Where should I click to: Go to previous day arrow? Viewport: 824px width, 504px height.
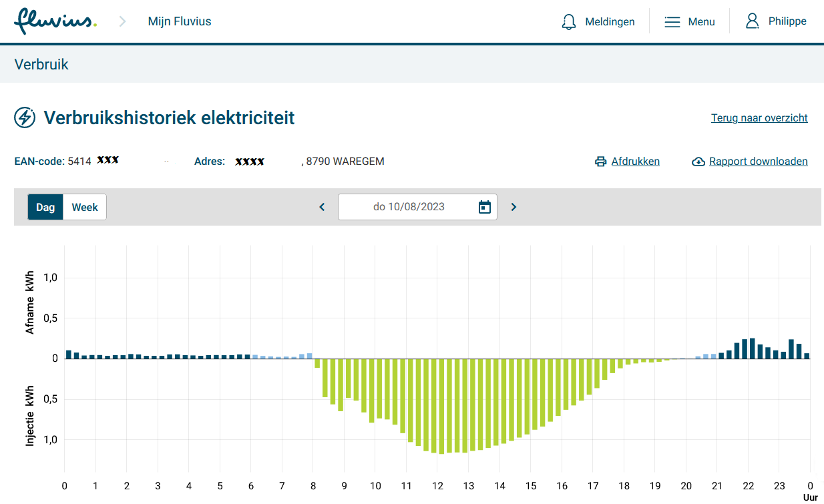tap(322, 207)
